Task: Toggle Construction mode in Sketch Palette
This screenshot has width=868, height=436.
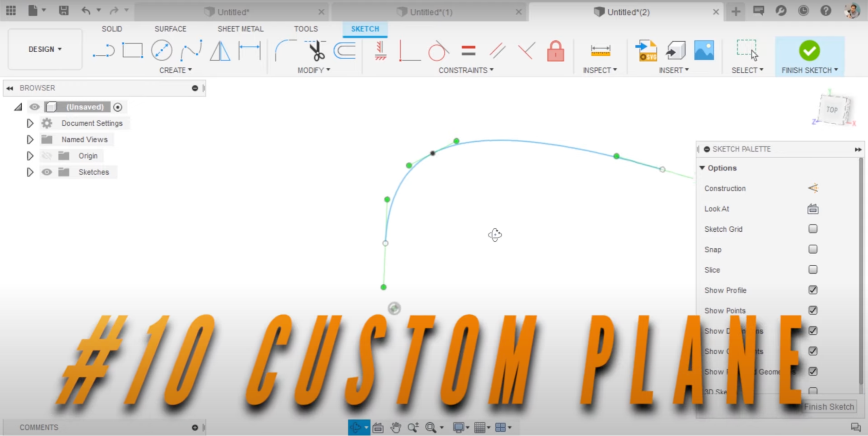Action: (813, 188)
